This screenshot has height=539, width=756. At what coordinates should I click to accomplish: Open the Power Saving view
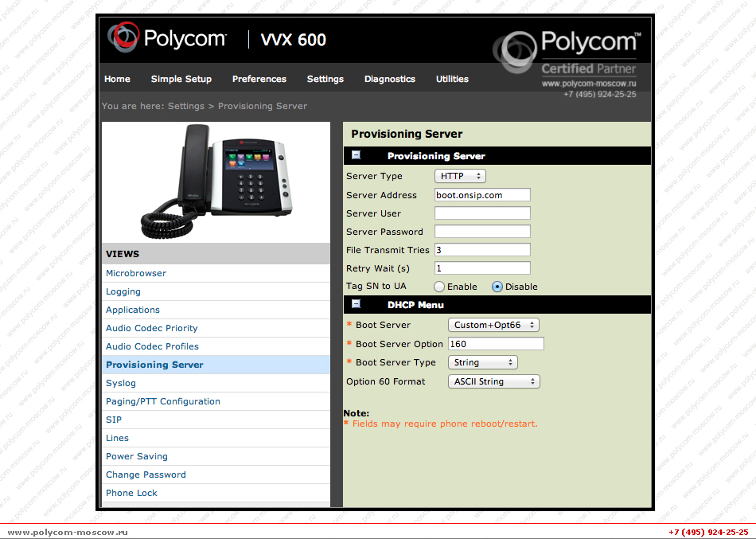coord(137,456)
